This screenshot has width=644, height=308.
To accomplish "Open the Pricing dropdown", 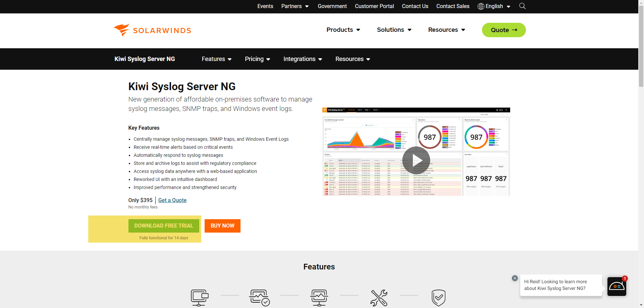I will coord(258,59).
